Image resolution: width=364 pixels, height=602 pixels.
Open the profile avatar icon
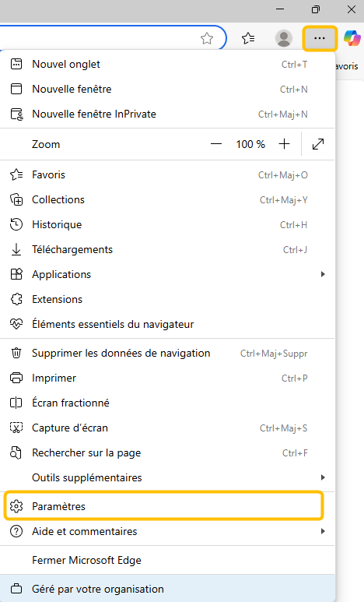(x=284, y=38)
